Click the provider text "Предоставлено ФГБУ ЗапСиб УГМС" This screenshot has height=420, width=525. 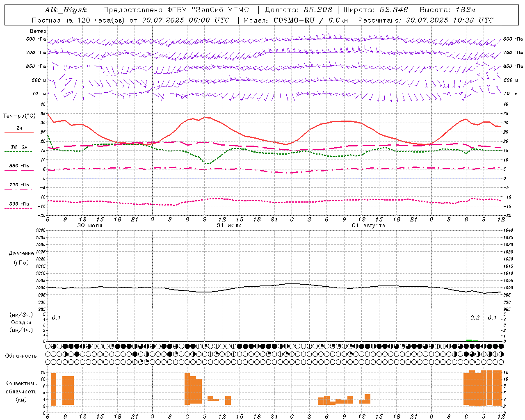[178, 10]
